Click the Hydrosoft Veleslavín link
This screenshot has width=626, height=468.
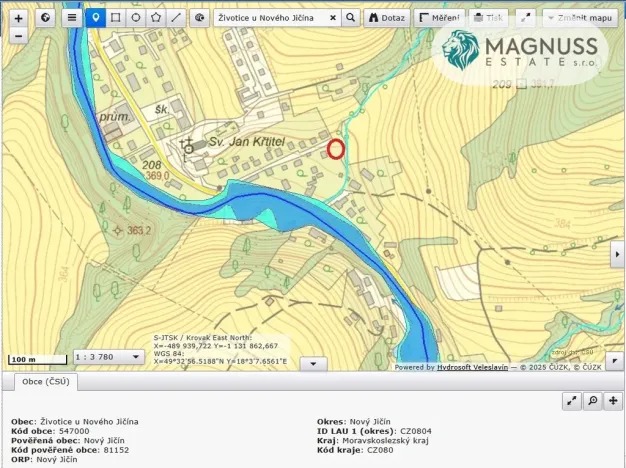click(x=475, y=367)
